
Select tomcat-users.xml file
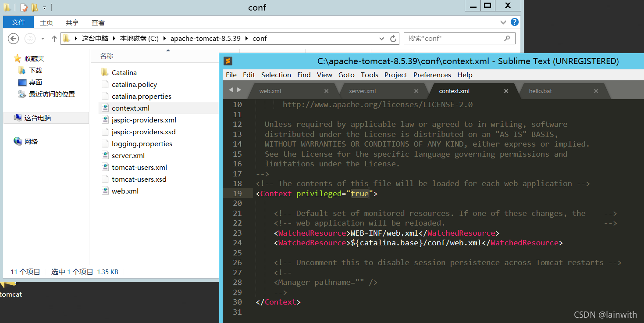coord(139,167)
